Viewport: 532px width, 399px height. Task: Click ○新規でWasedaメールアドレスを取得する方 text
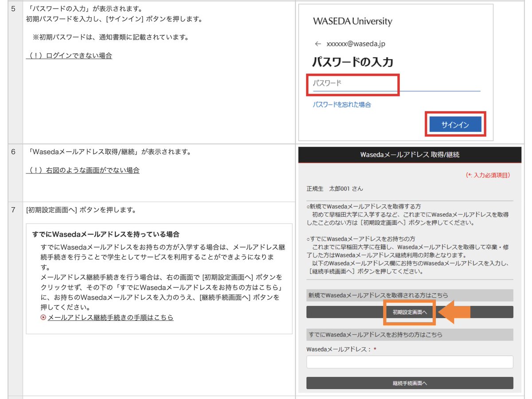tap(364, 206)
